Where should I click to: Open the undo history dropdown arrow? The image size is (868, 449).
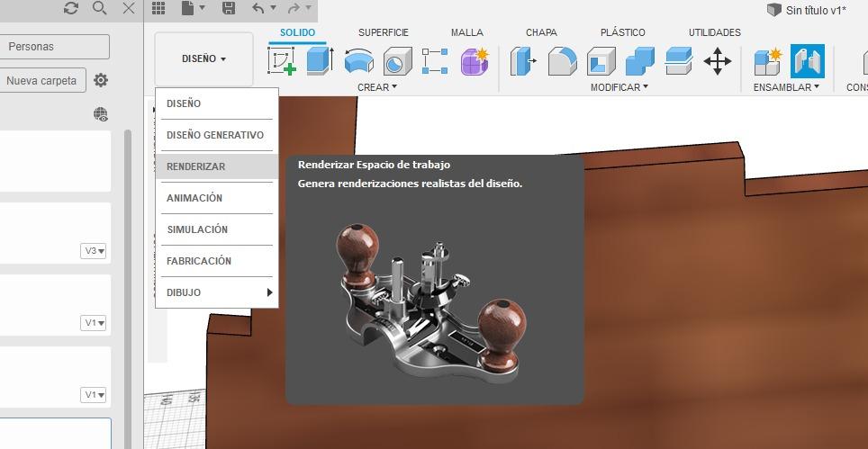[272, 7]
